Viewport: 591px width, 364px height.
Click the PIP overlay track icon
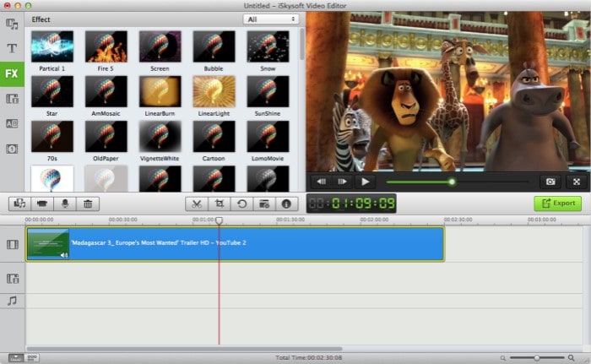click(12, 279)
